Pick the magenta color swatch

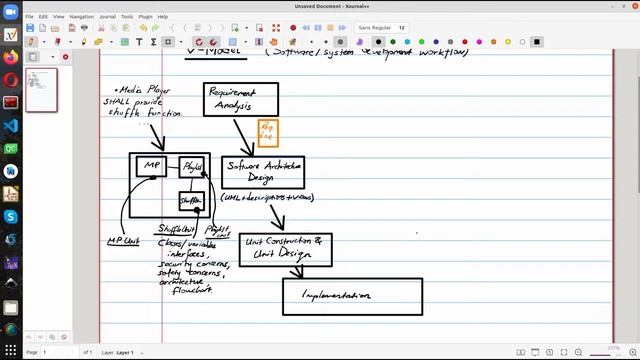point(479,42)
